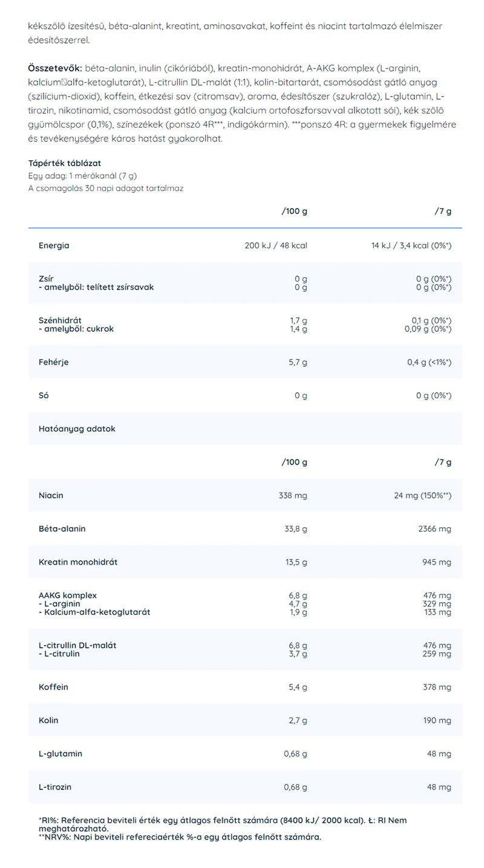The height and width of the screenshot is (868, 484).
Task: Click the Só row label
Action: pos(44,395)
